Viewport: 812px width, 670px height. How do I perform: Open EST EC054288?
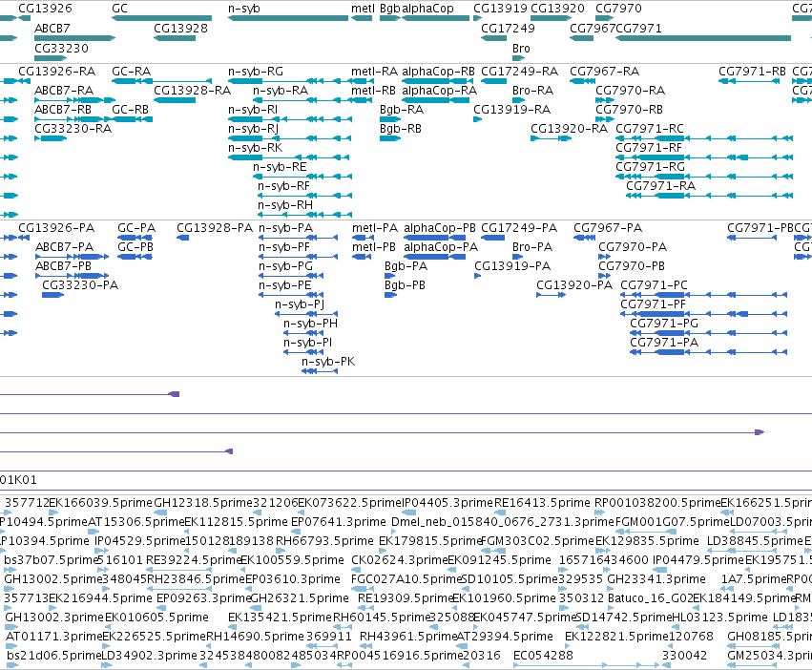[x=543, y=656]
